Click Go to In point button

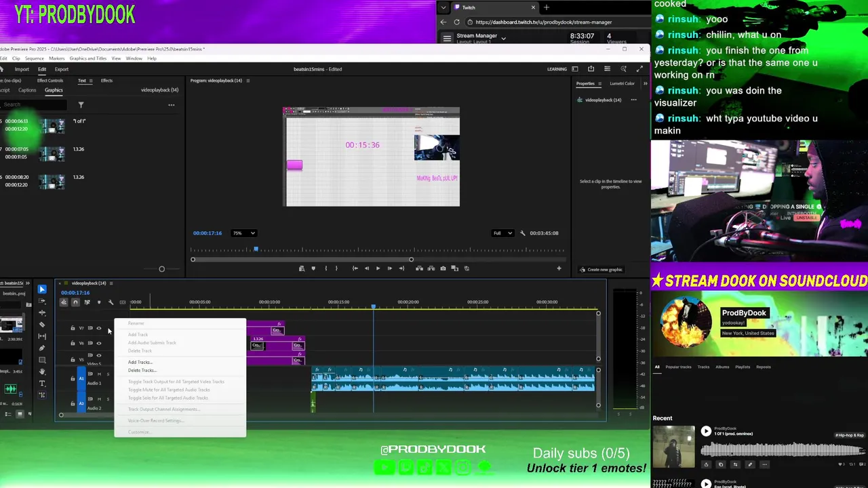point(355,268)
